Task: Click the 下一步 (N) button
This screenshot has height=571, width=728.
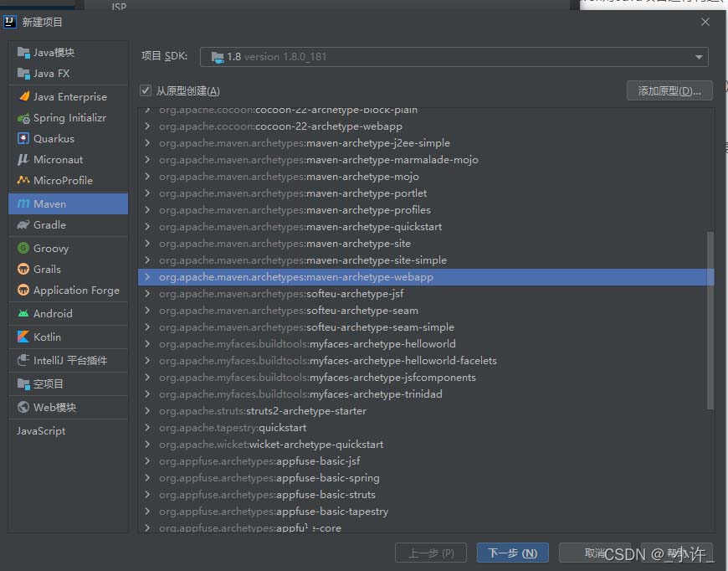Action: pyautogui.click(x=513, y=553)
